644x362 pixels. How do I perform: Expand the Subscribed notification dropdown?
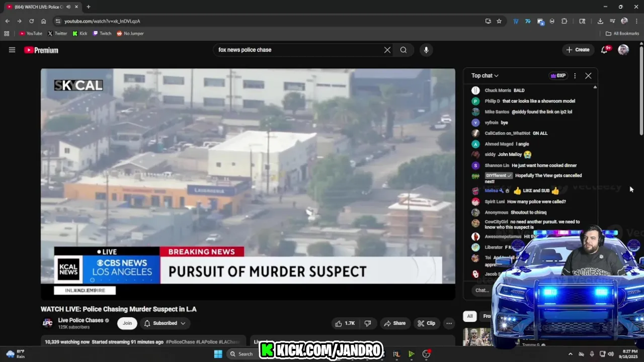165,323
